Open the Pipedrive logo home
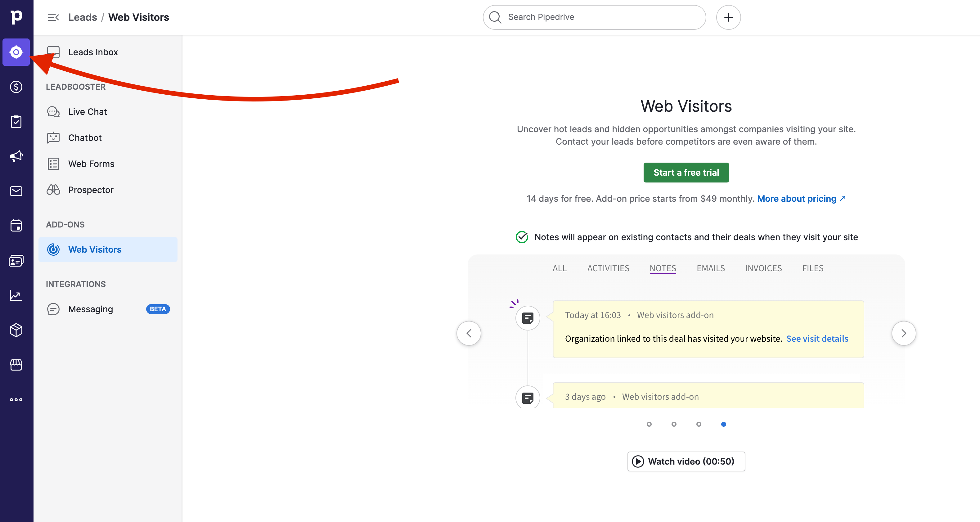Screen dimensions: 980x522 coord(16,17)
